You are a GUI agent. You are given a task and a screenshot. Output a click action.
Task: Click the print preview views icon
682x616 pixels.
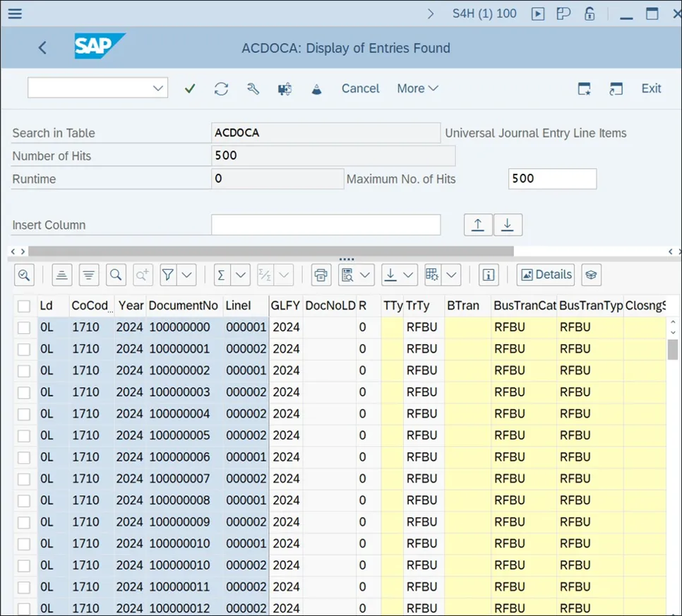pos(347,275)
